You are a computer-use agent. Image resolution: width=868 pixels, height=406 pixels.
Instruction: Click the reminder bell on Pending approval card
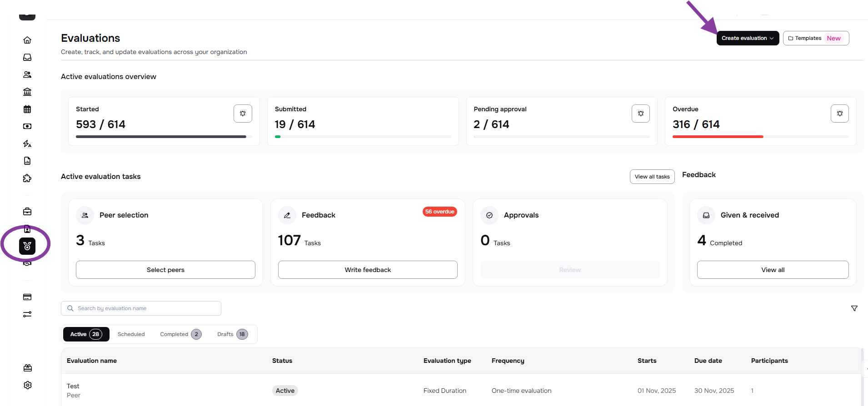(x=640, y=114)
